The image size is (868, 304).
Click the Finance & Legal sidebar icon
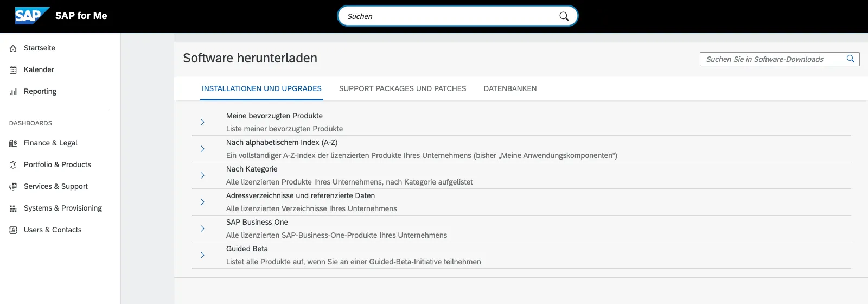tap(13, 143)
